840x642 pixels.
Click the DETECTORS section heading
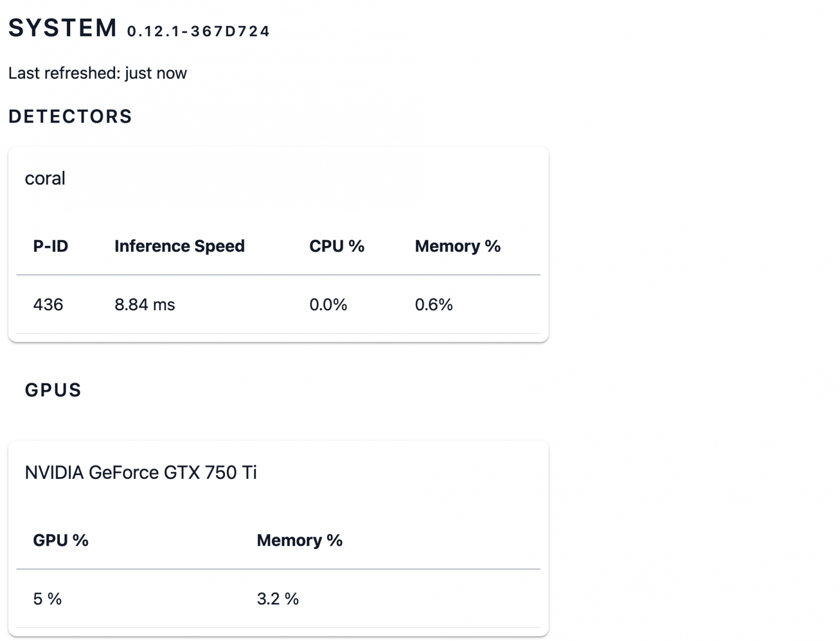(70, 116)
